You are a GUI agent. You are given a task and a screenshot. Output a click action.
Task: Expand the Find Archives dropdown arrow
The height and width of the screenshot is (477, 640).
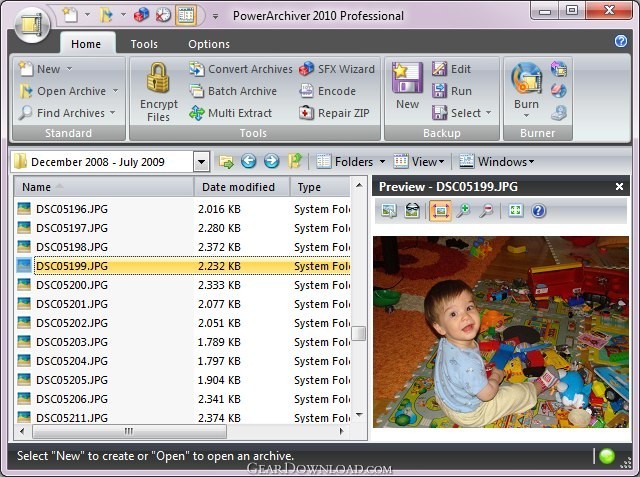[x=112, y=113]
